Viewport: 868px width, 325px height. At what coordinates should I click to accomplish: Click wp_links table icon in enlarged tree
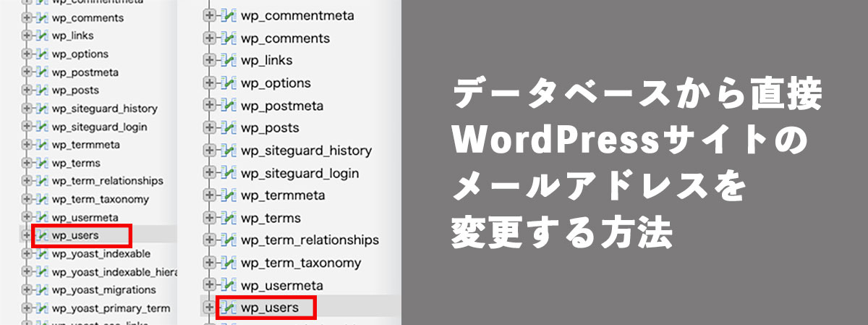click(229, 60)
